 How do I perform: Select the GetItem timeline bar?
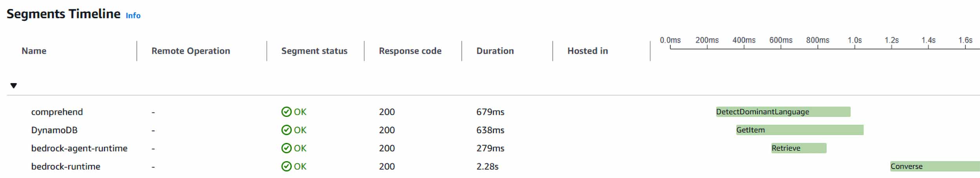point(800,130)
